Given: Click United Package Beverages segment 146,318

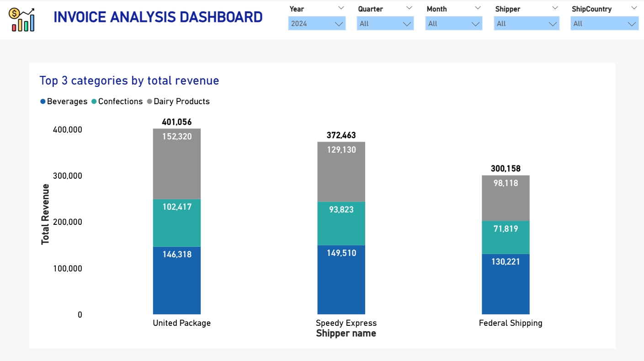Looking at the screenshot, I should tap(177, 281).
